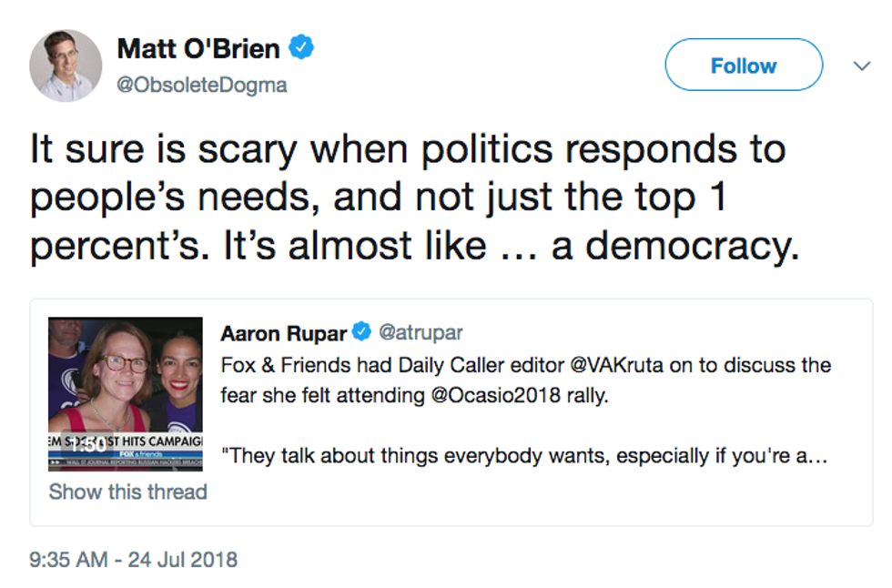Open Aaron Rupar's profile name
The image size is (892, 588).
pyautogui.click(x=284, y=333)
